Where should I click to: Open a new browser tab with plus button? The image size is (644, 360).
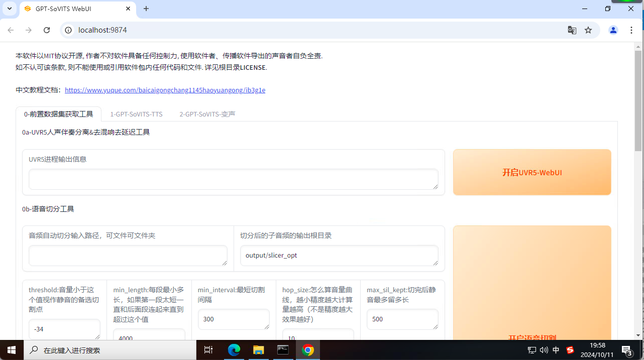click(x=146, y=9)
